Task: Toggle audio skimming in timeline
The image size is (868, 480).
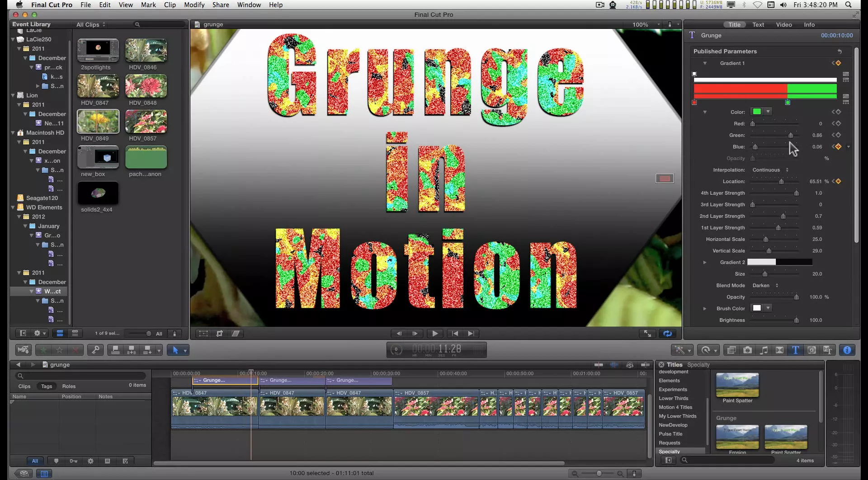Action: click(x=614, y=365)
